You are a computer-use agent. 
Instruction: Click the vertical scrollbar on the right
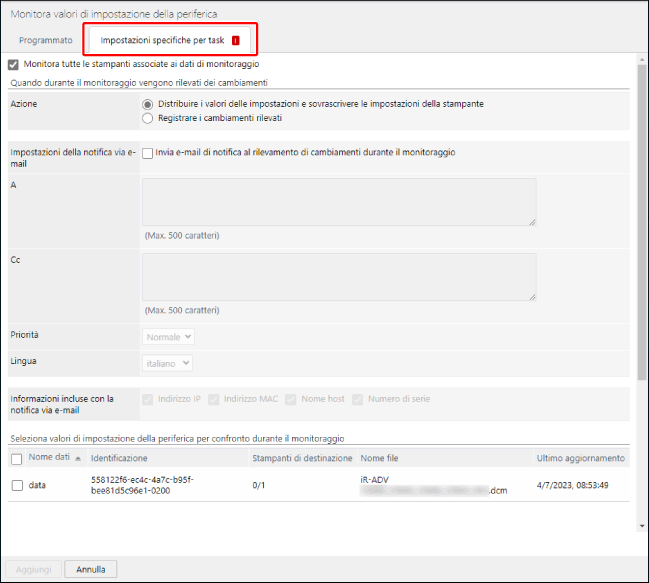tap(641, 220)
